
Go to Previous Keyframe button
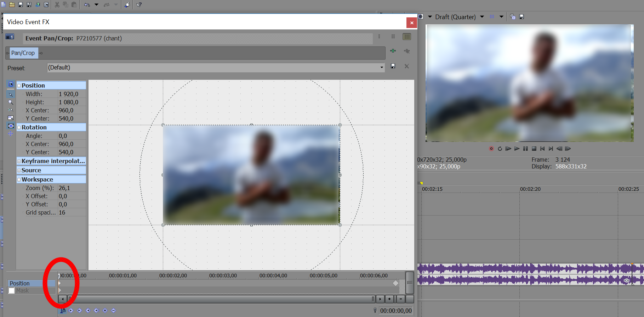pos(79,311)
